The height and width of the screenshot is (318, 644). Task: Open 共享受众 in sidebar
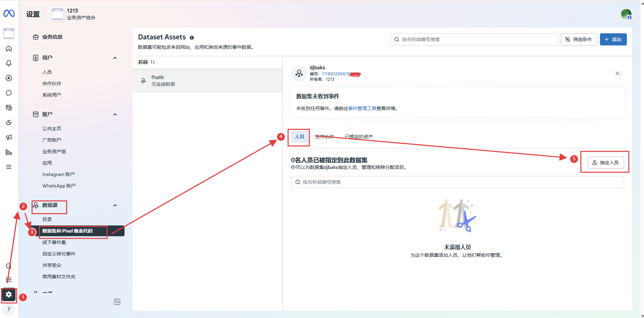52,265
